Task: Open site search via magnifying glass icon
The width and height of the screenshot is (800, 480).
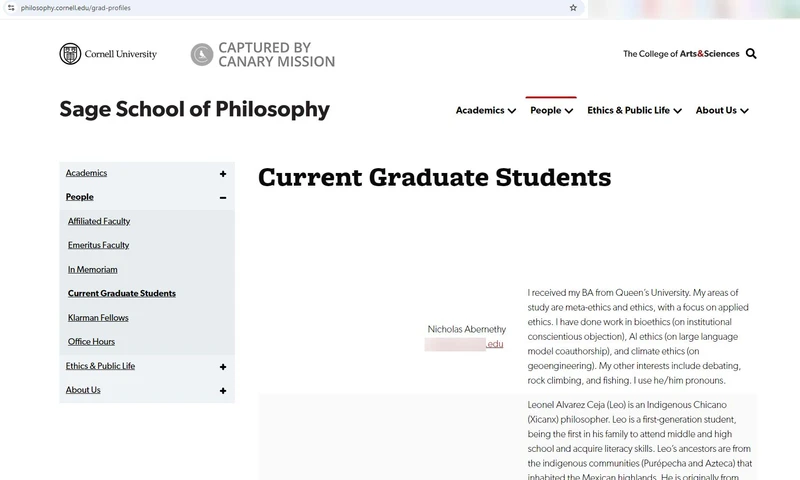Action: click(751, 54)
